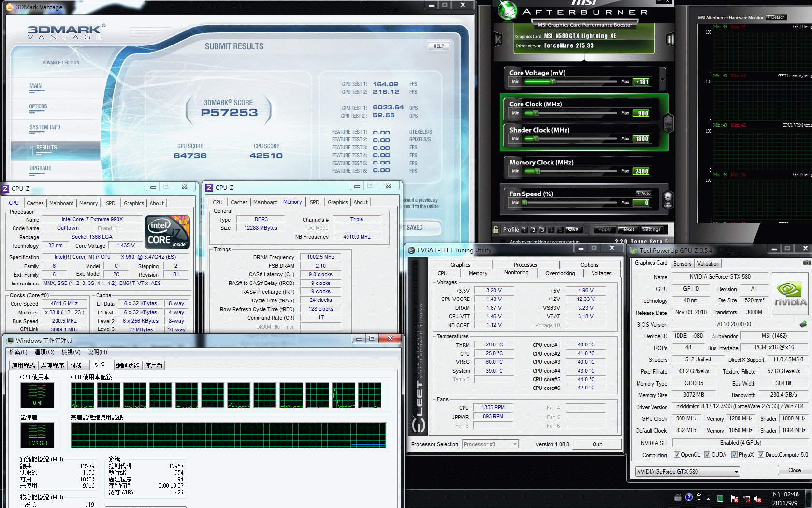Click Quit in EVGA E-LEET
The height and width of the screenshot is (508, 812).
pyautogui.click(x=597, y=444)
